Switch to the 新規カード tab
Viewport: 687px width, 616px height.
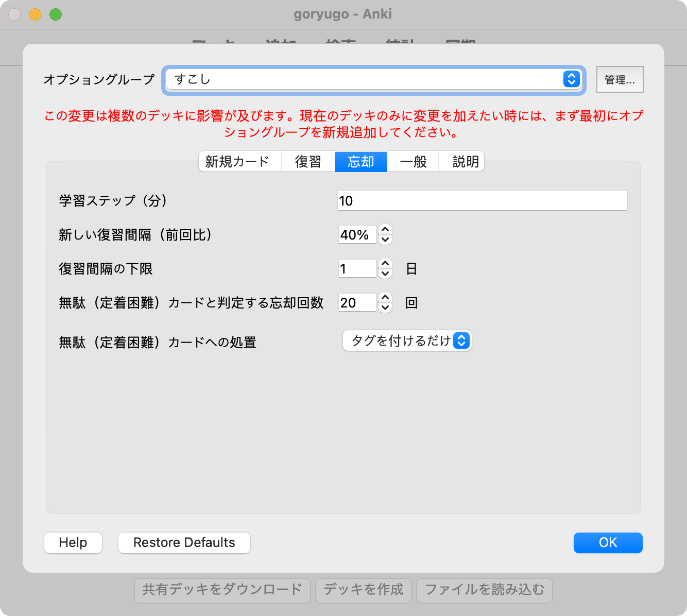237,162
